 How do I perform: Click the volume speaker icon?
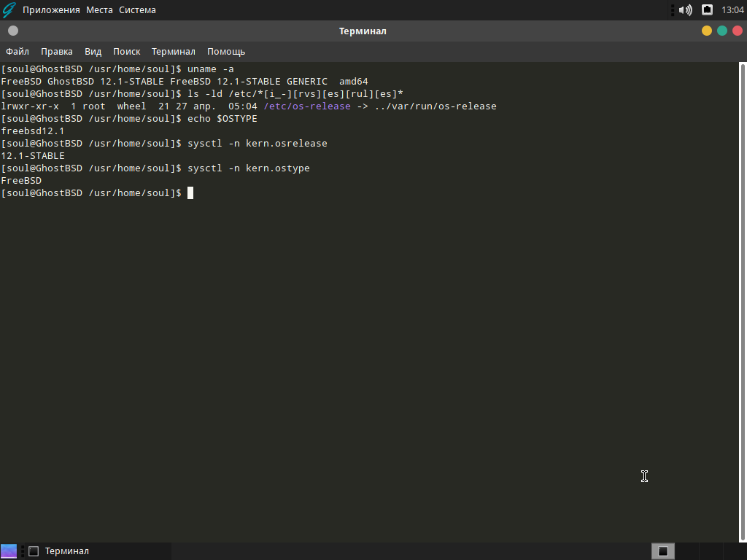pyautogui.click(x=685, y=10)
